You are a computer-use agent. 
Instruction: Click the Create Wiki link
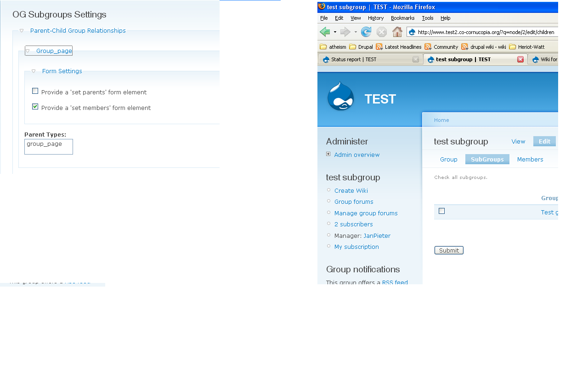[351, 191]
